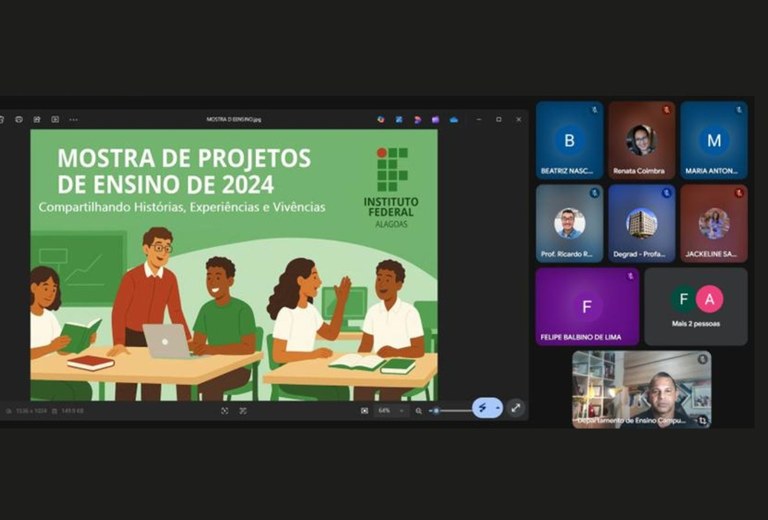Click the fullscreen expand arrows button
Viewport: 768px width, 520px height.
click(x=515, y=408)
